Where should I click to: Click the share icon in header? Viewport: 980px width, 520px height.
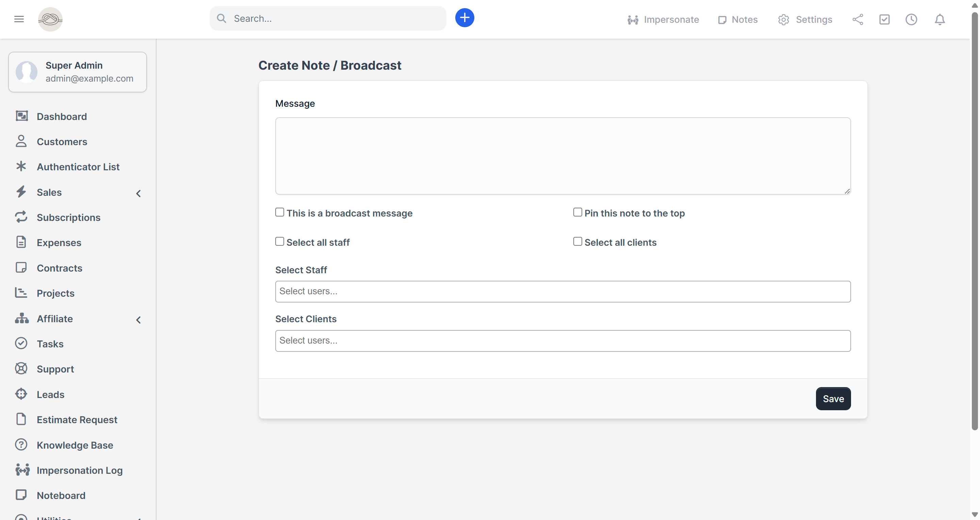857,19
